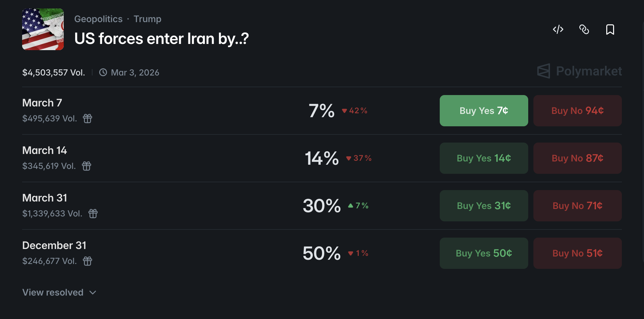Copy the market link icon

point(584,30)
